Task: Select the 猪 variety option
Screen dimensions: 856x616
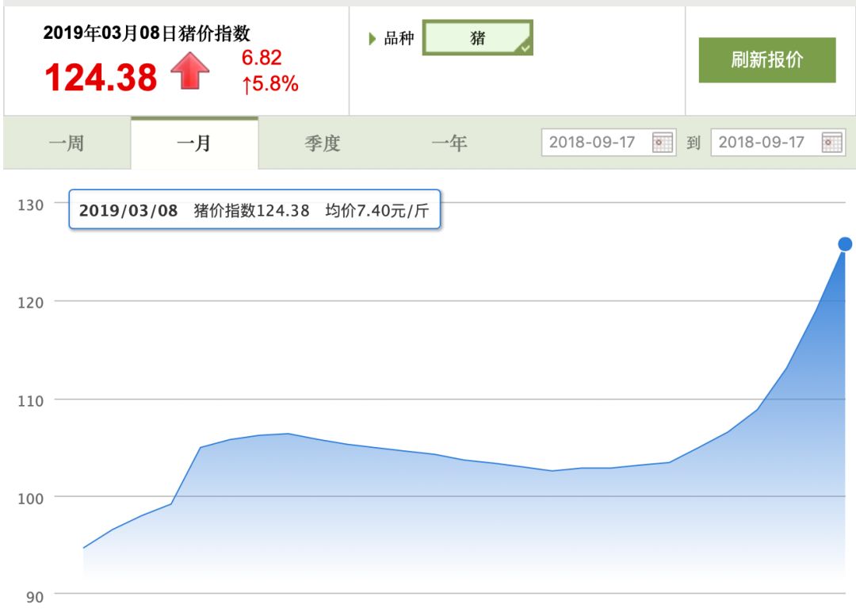Action: [x=478, y=38]
